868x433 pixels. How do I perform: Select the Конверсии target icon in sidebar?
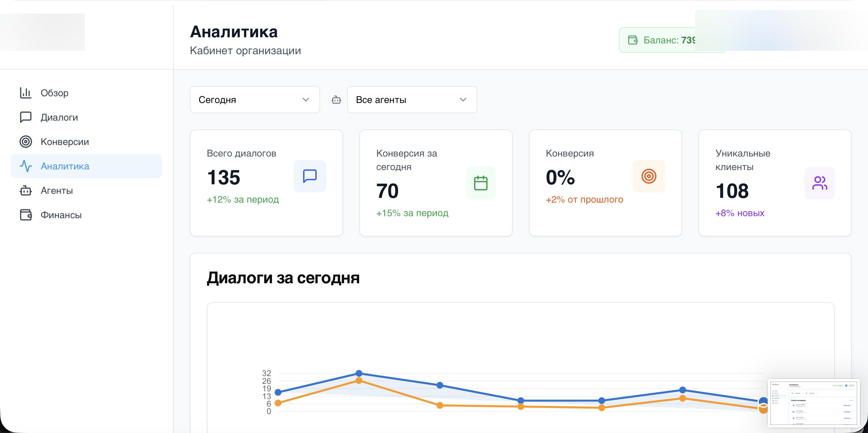[x=26, y=142]
